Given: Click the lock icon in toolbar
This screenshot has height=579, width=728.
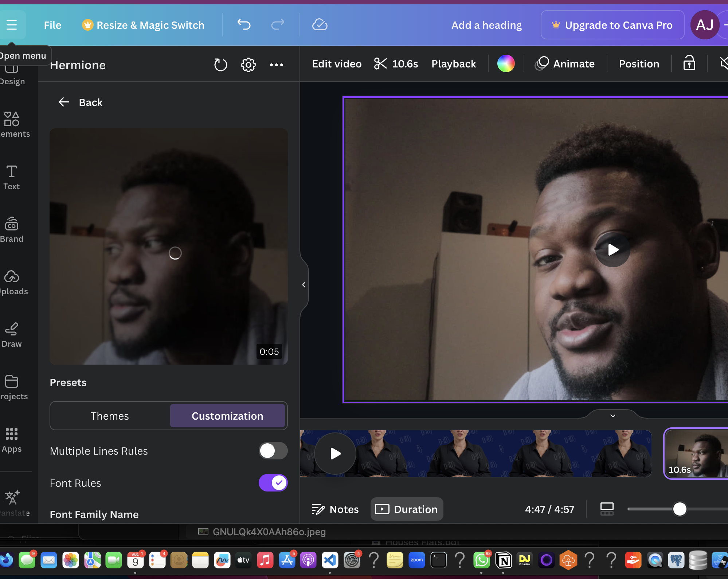Looking at the screenshot, I should click(x=689, y=63).
